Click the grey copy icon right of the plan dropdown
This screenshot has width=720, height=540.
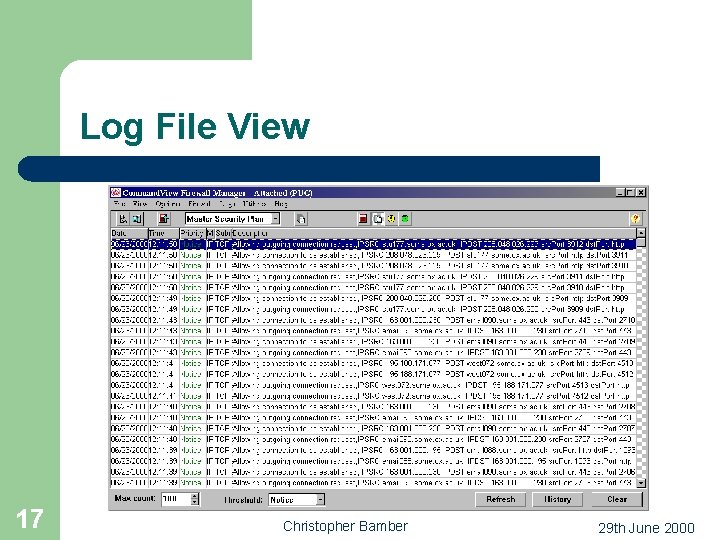pos(301,219)
